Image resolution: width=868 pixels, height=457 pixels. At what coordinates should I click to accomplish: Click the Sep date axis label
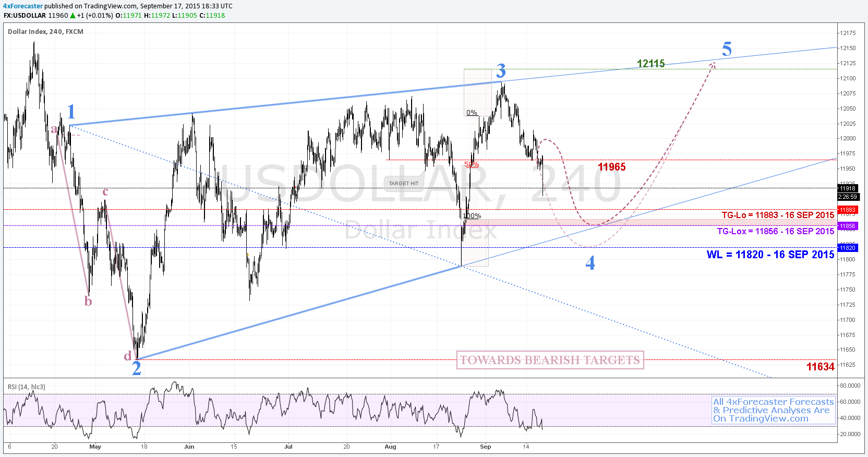tap(486, 447)
